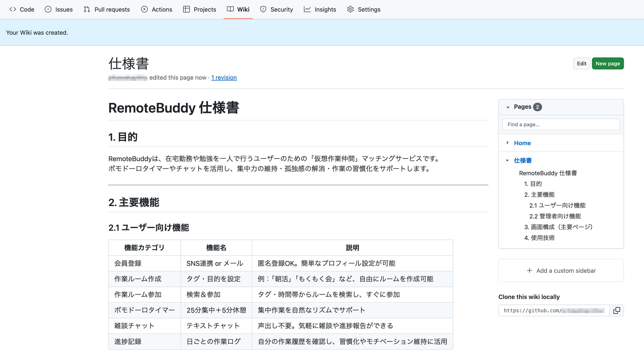
Task: Open the Code tab
Action: [22, 9]
